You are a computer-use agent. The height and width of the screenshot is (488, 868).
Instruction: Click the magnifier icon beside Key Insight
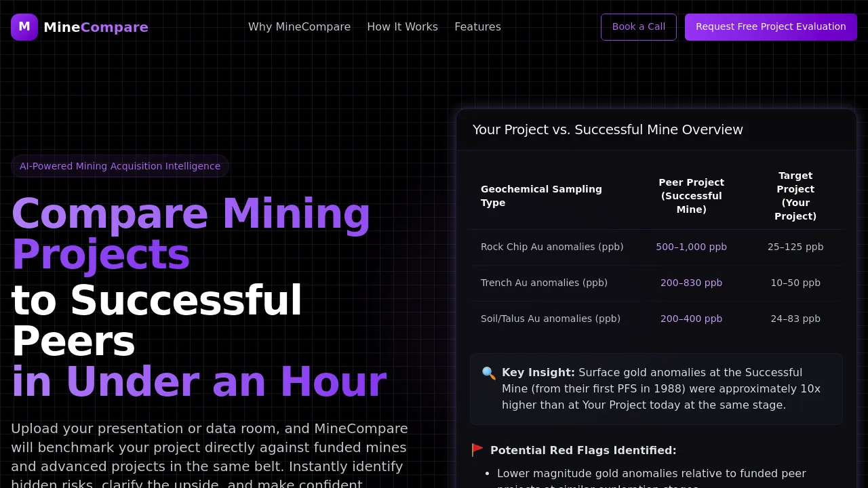489,373
